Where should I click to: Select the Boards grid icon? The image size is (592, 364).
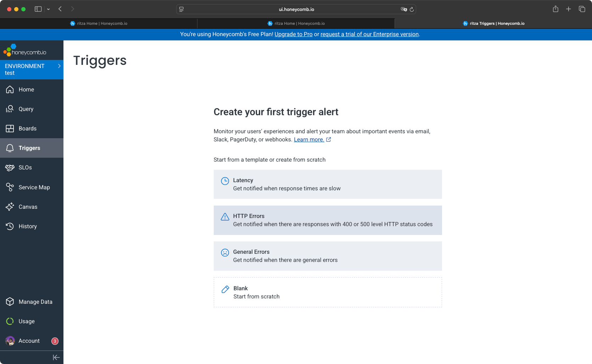[x=10, y=128]
